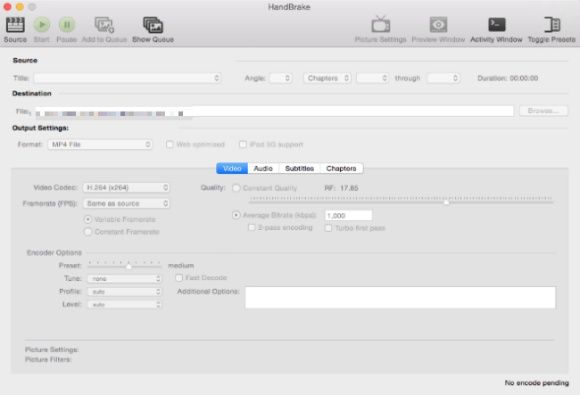Image resolution: width=580 pixels, height=395 pixels.
Task: Click the 'RF: 17.85' value text
Action: (341, 188)
